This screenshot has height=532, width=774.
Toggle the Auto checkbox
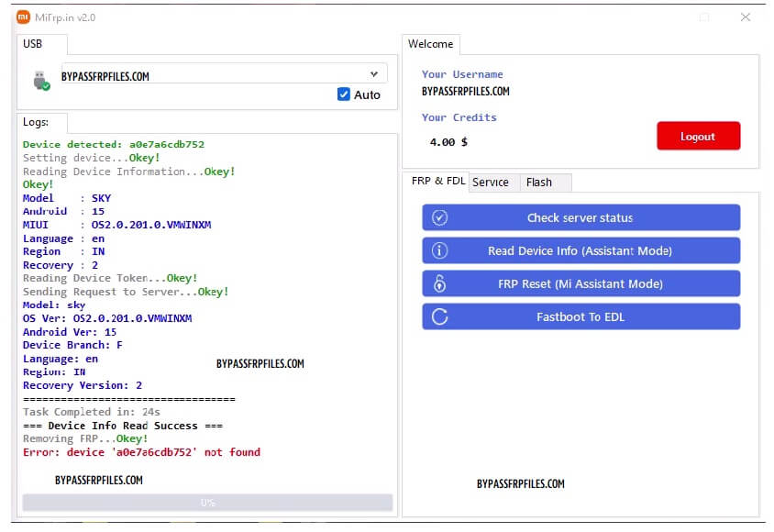pos(344,94)
